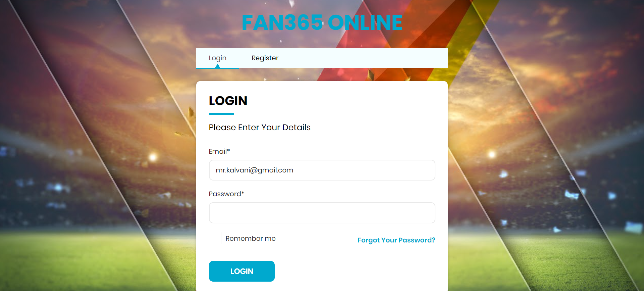Click the right end of Password field
644x291 pixels.
click(x=426, y=213)
